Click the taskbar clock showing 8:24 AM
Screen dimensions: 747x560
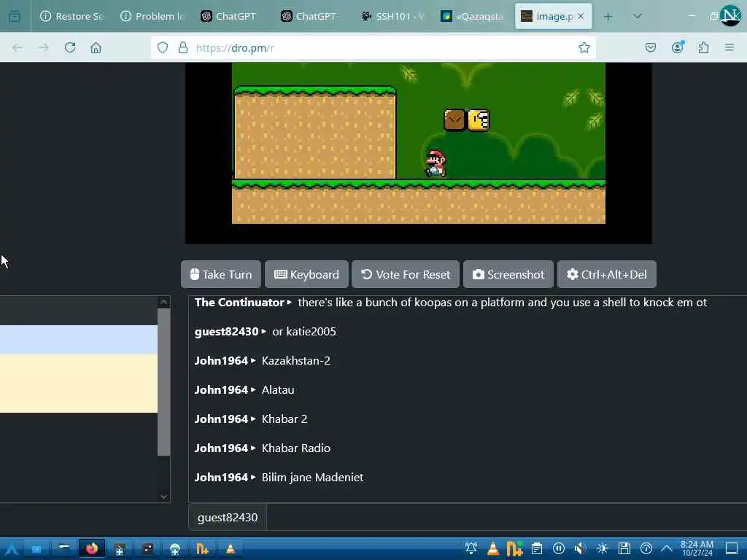point(697,548)
